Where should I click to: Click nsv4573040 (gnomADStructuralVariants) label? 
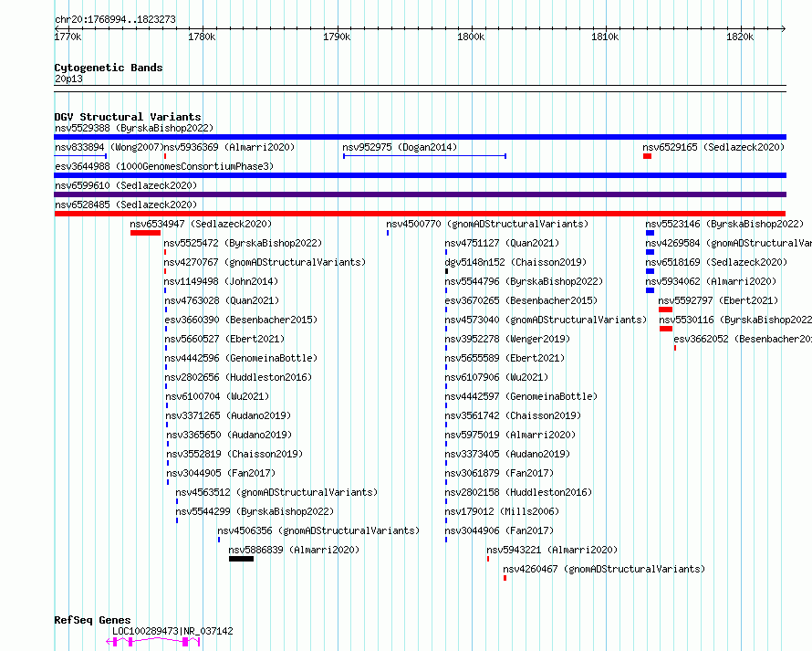(x=546, y=320)
